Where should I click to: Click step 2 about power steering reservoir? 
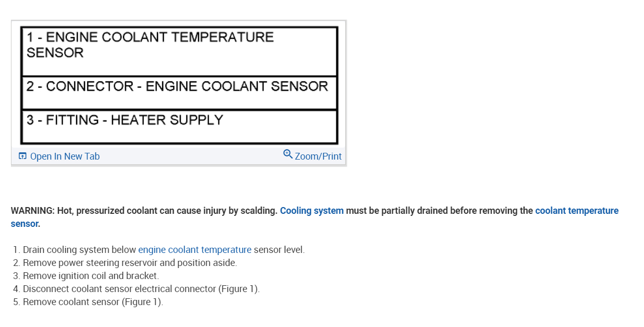click(x=130, y=263)
